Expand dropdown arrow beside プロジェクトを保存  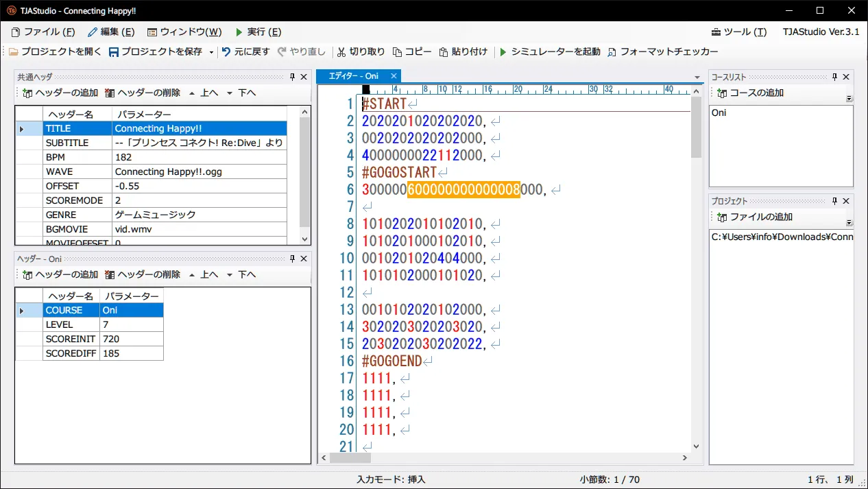tap(211, 53)
